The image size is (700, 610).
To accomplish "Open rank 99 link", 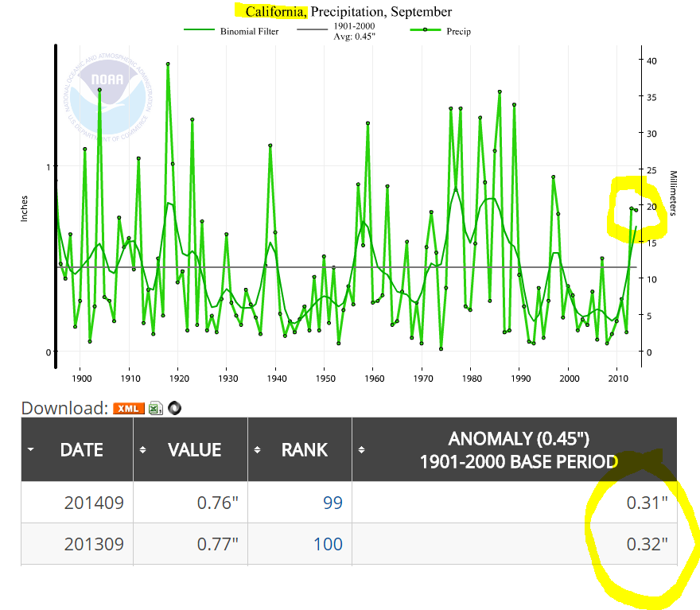I will click(333, 503).
